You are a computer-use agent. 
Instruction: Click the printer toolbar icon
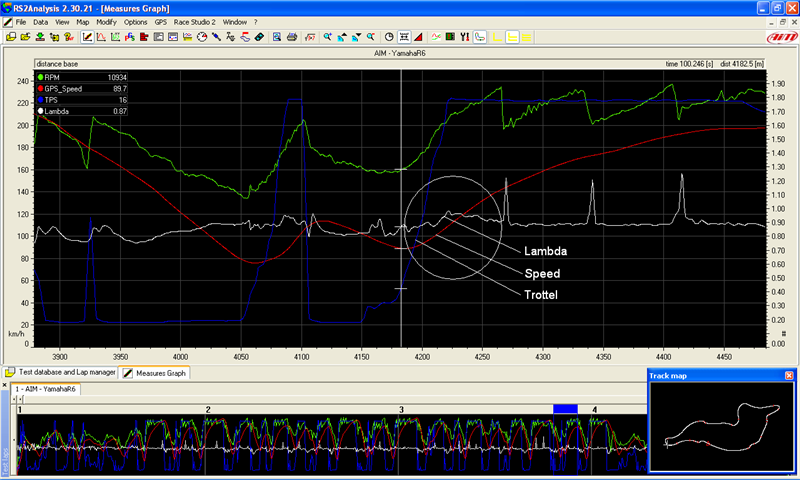[x=292, y=37]
